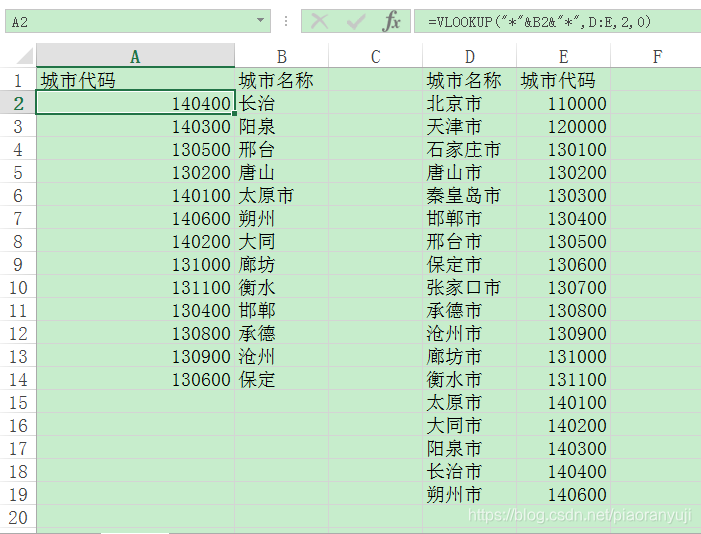701x534 pixels.
Task: Select cell B12 containing 承德
Action: click(282, 334)
